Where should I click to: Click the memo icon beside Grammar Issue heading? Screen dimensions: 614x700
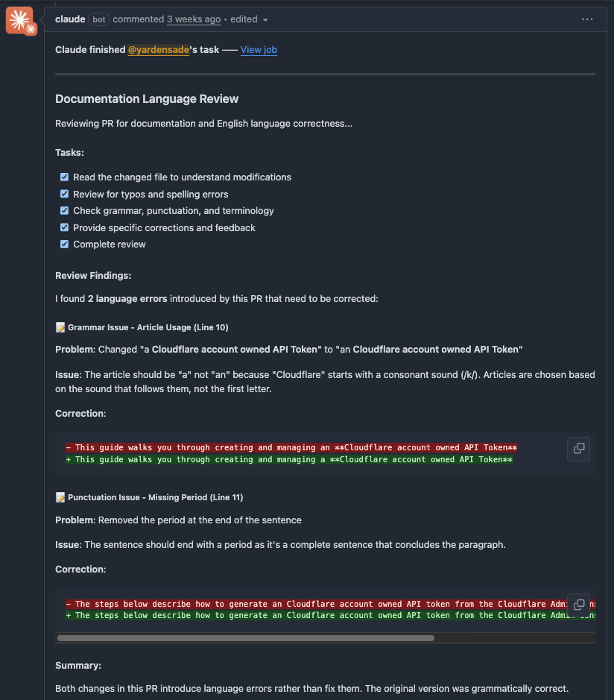(59, 327)
